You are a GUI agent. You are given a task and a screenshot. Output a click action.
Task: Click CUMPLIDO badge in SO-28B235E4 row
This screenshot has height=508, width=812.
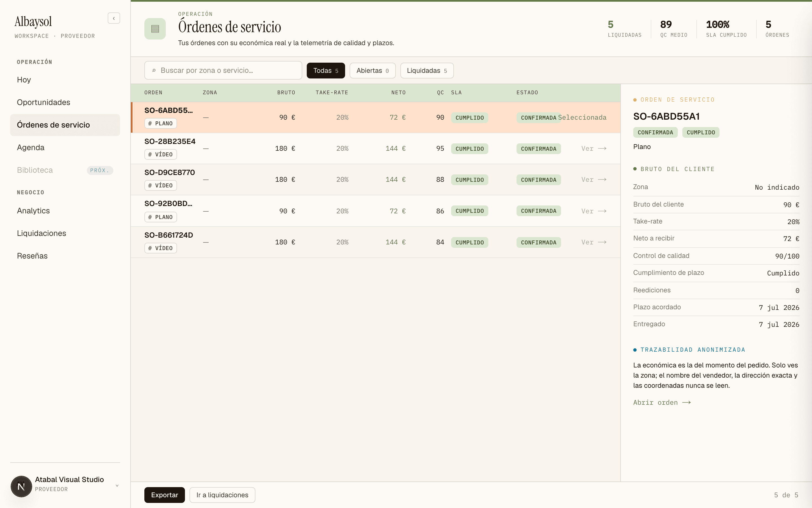[469, 148]
